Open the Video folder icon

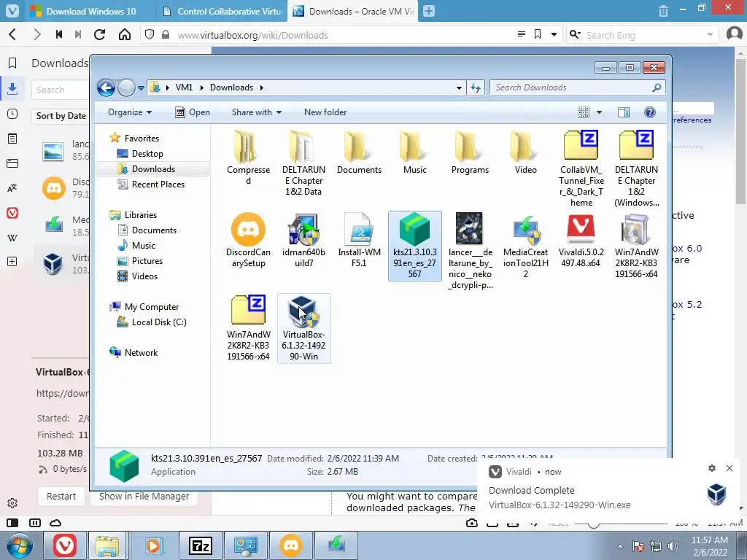pyautogui.click(x=525, y=152)
